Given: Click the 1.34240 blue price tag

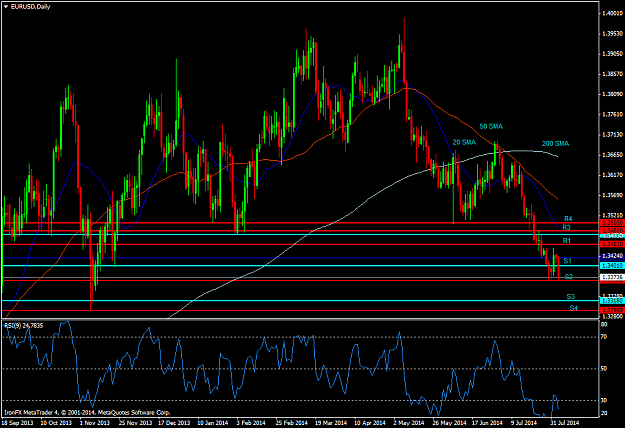Looking at the screenshot, I should pyautogui.click(x=611, y=256).
